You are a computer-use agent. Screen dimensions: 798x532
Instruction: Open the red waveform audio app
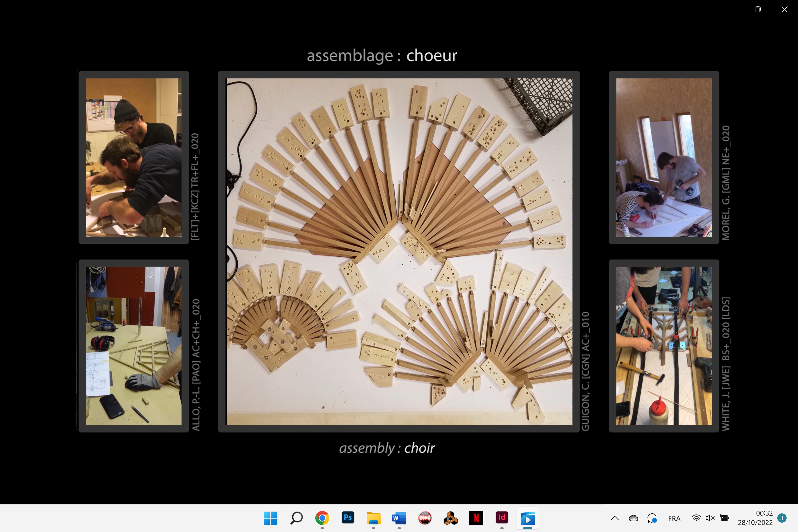[425, 518]
